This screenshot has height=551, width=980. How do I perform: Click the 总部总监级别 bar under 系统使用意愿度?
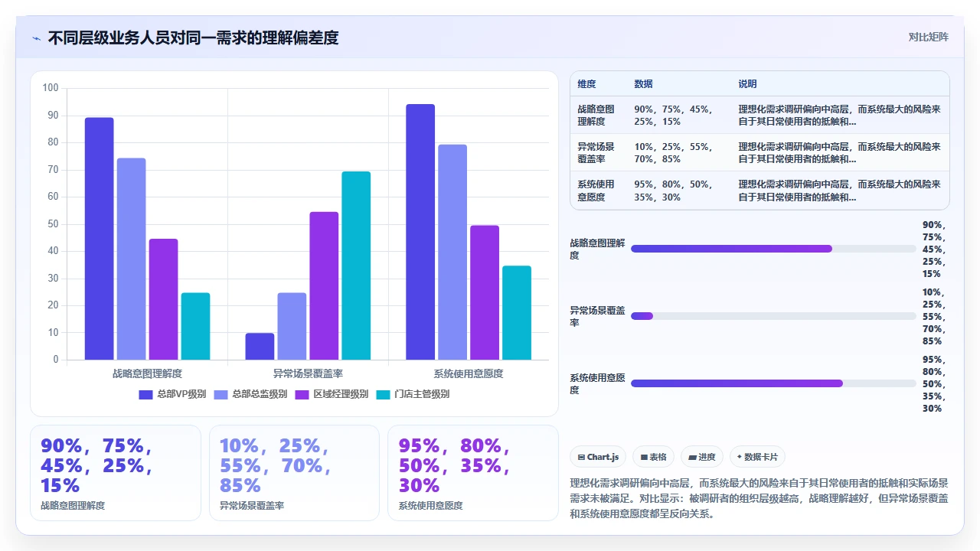coord(453,252)
